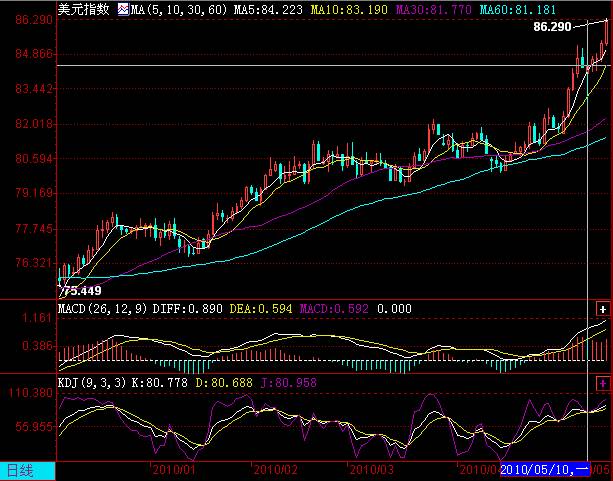Click the 2010/03 date axis marker
Image resolution: width=613 pixels, height=481 pixels.
372,469
